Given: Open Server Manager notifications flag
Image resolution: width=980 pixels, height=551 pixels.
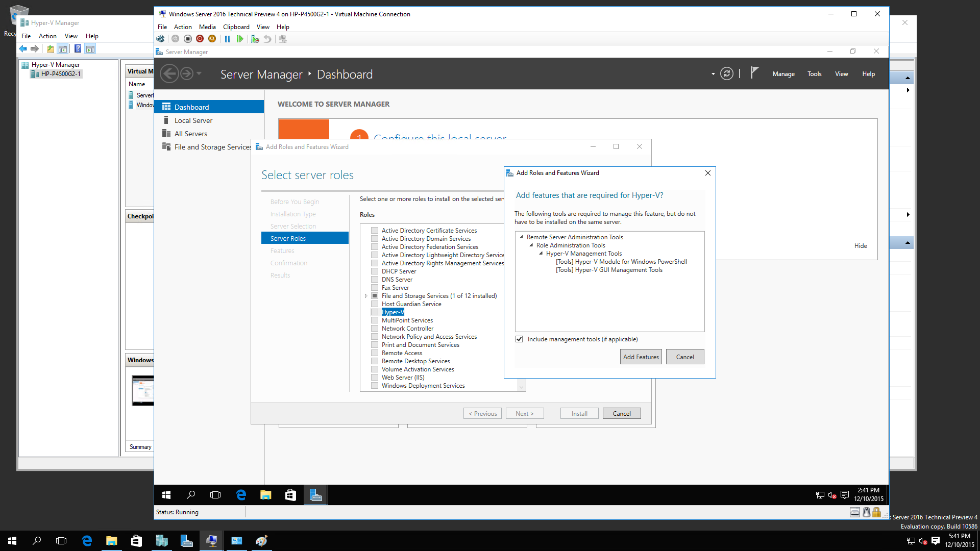Looking at the screenshot, I should (754, 73).
